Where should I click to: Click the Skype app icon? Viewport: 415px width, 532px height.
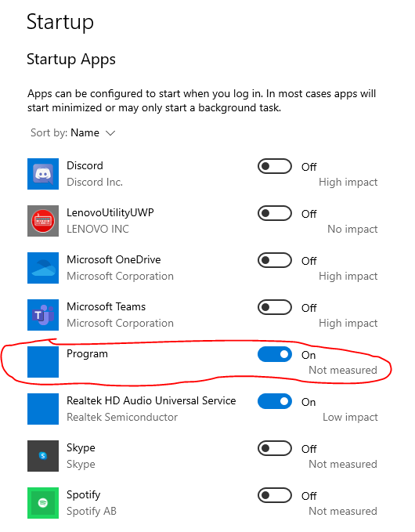(x=43, y=456)
